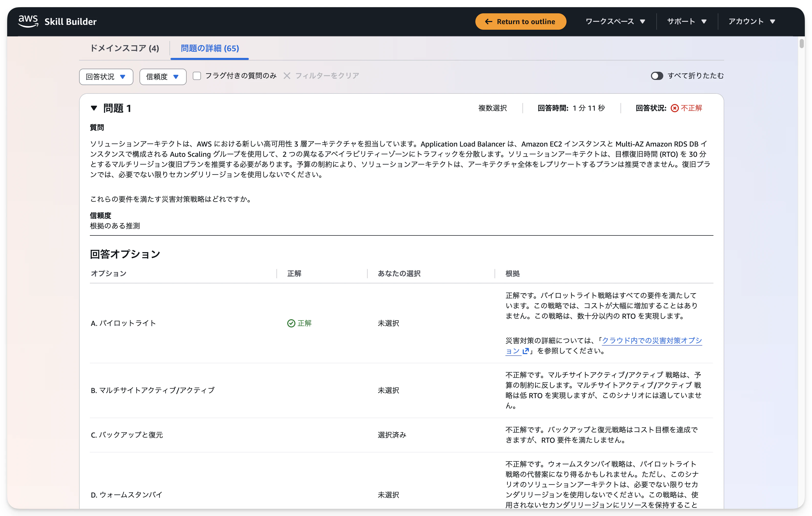
Task: Open the サポート menu
Action: pos(687,22)
